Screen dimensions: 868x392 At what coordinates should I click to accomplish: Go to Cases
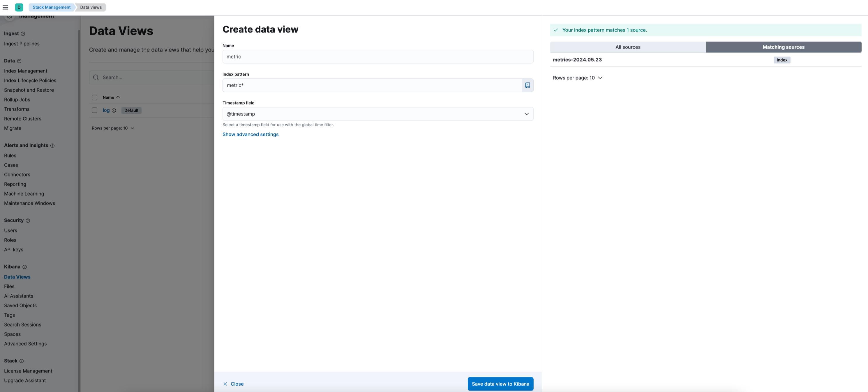[11, 165]
